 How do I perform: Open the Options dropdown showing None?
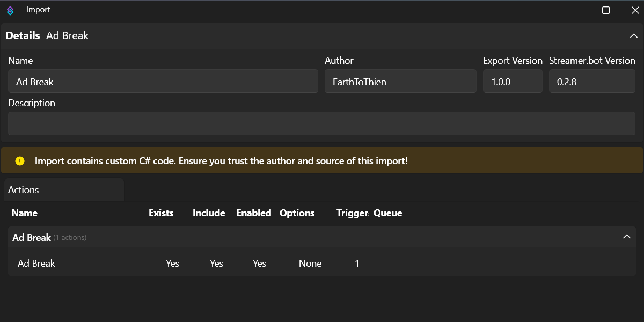pos(310,264)
